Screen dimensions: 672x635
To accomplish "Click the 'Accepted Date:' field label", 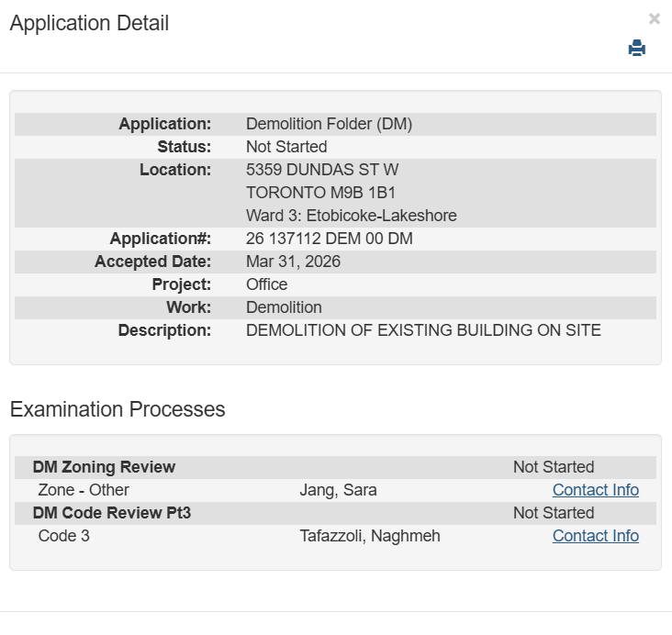I will (x=153, y=262).
